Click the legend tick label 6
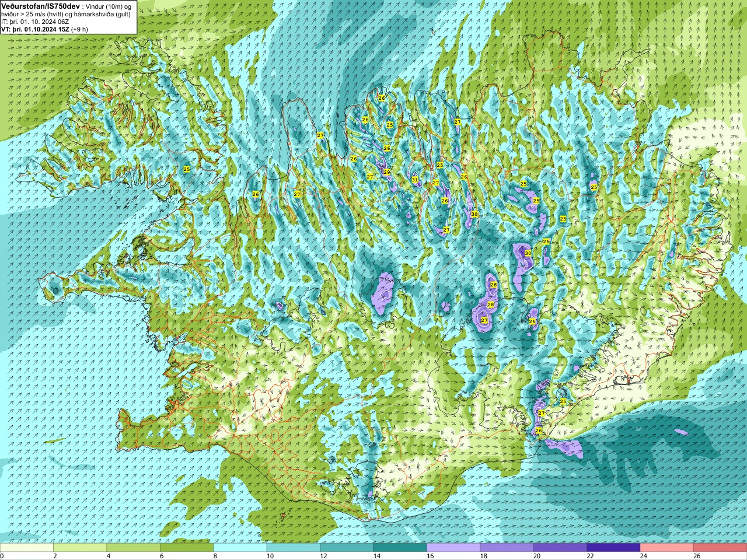747x560 pixels. 162,556
